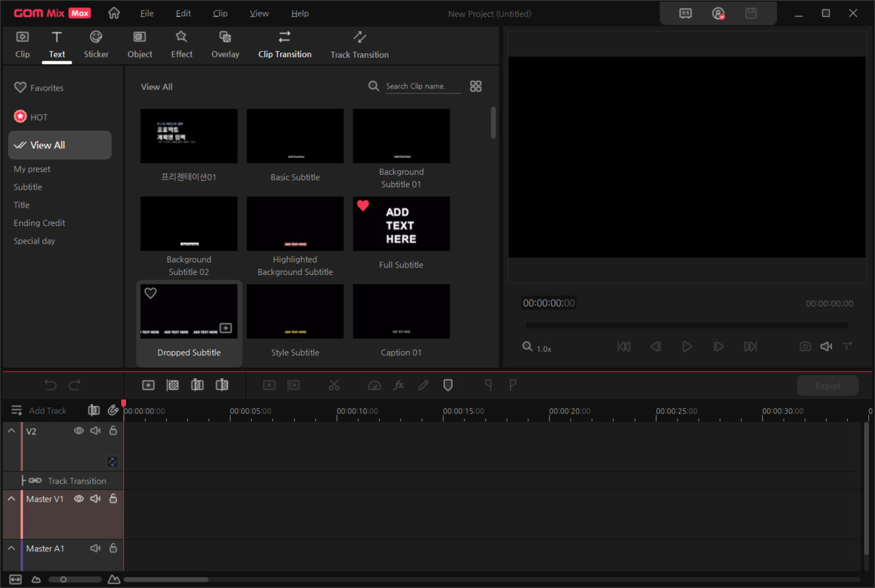This screenshot has height=588, width=875.
Task: Switch to the Effect tab
Action: click(182, 44)
